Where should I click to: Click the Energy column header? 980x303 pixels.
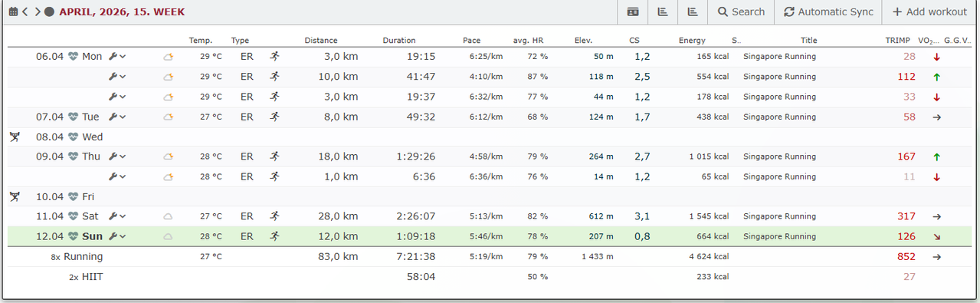point(692,40)
